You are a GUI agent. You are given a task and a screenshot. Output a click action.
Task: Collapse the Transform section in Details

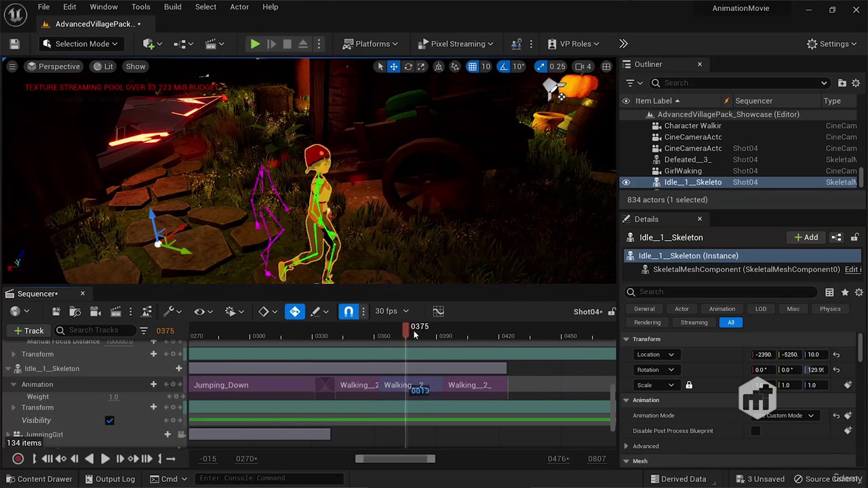coord(627,339)
